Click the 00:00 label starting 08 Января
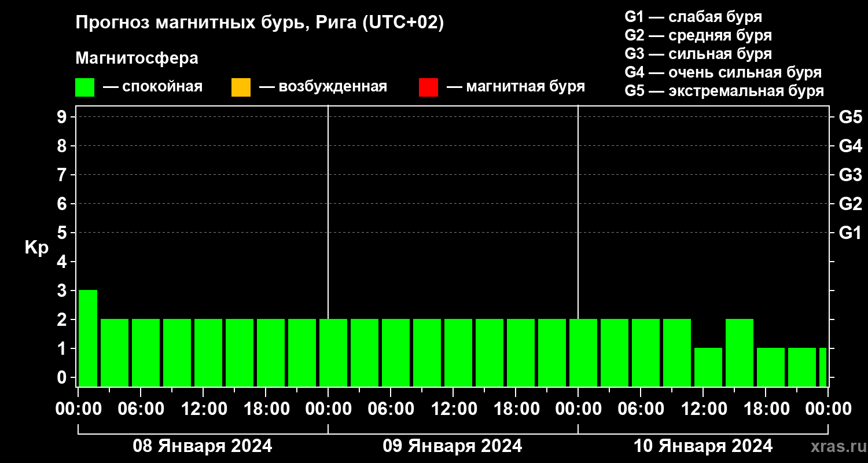The width and height of the screenshot is (868, 463). click(79, 409)
